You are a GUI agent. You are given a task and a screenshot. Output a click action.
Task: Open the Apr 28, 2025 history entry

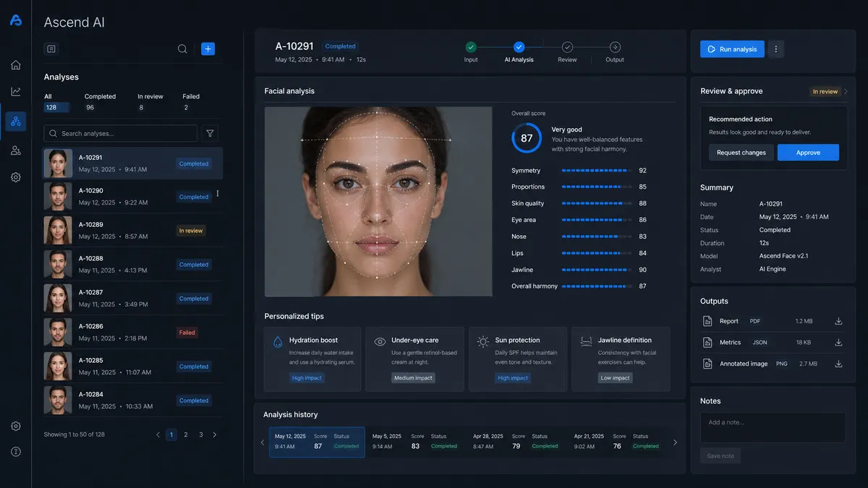[517, 442]
